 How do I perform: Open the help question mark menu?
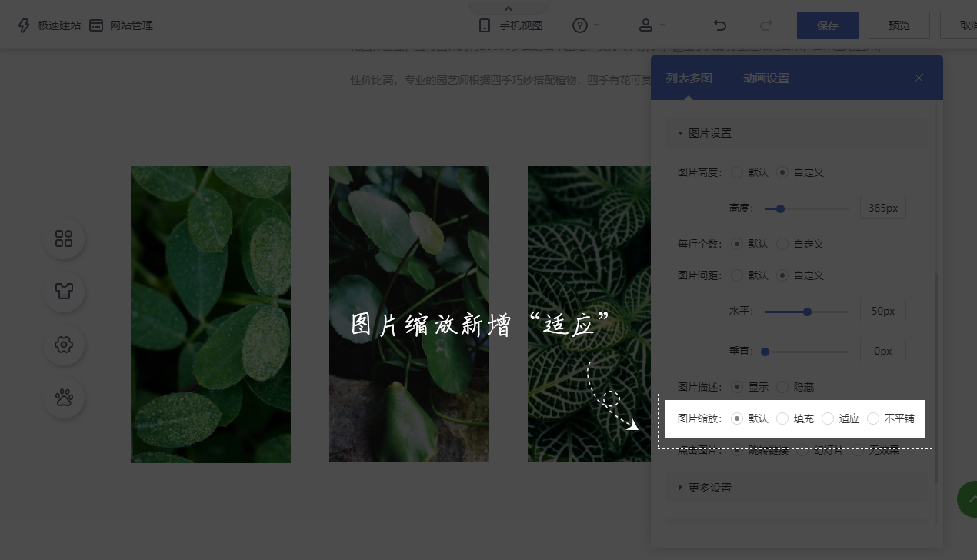pyautogui.click(x=580, y=25)
